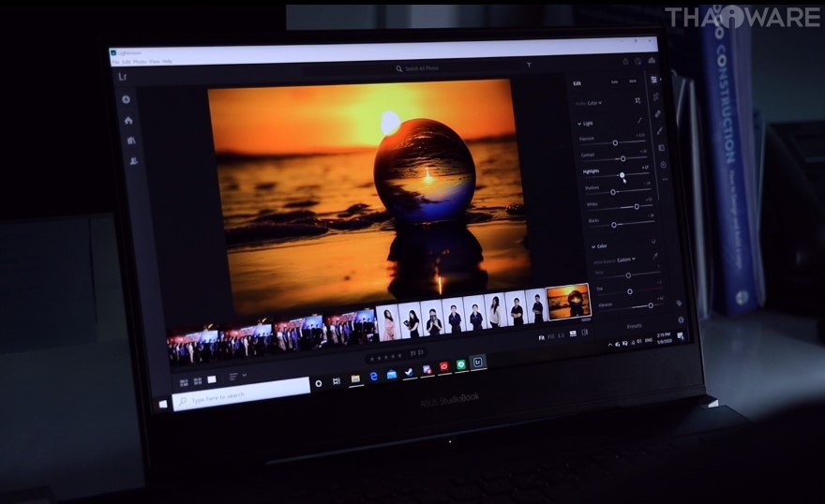The image size is (825, 504).
Task: Set the star rating
Action: tap(386, 357)
